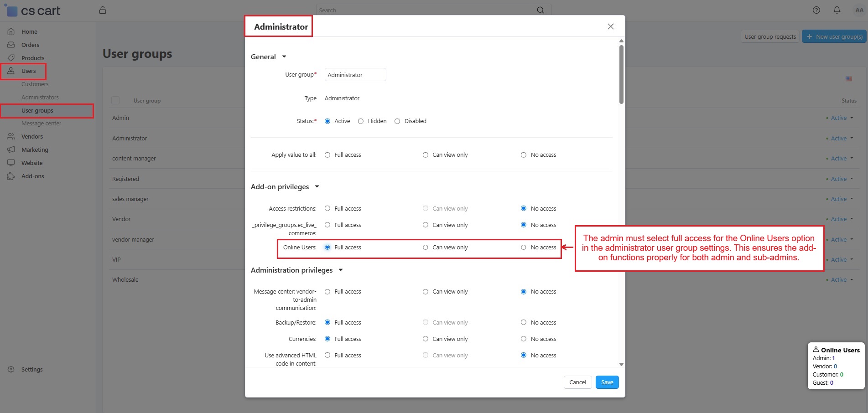Select Can view only for Online Users
This screenshot has height=413, width=868.
click(x=425, y=248)
